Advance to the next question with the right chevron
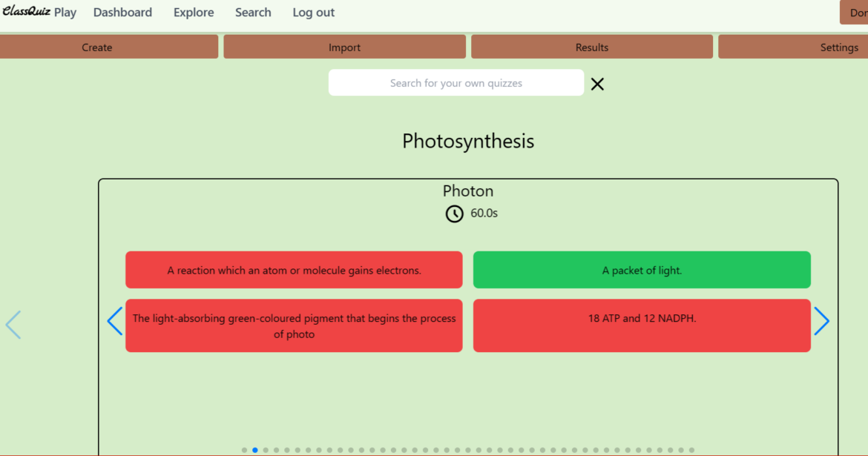868x456 pixels. pyautogui.click(x=821, y=321)
